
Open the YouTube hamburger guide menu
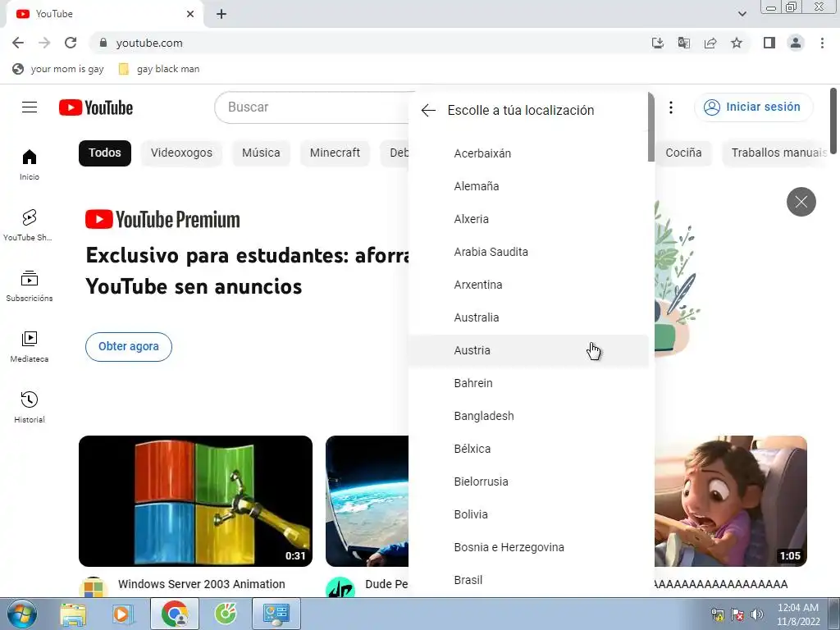[30, 107]
